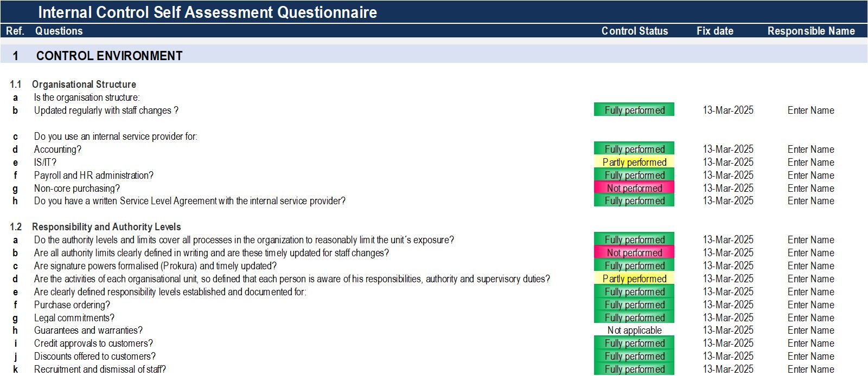The image size is (868, 376).
Task: Click the pink 'Not performed' cell for authority limits question
Action: (634, 252)
